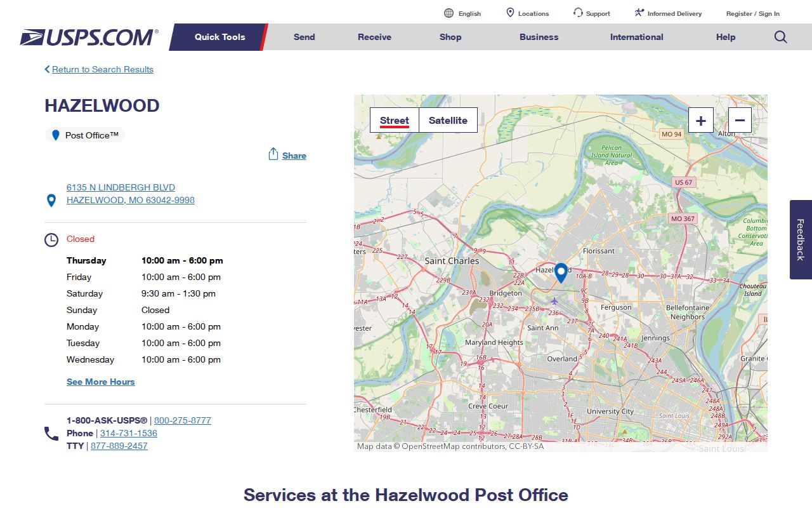Zoom out the map with minus button
Screen dimensions: 812x508
click(740, 120)
